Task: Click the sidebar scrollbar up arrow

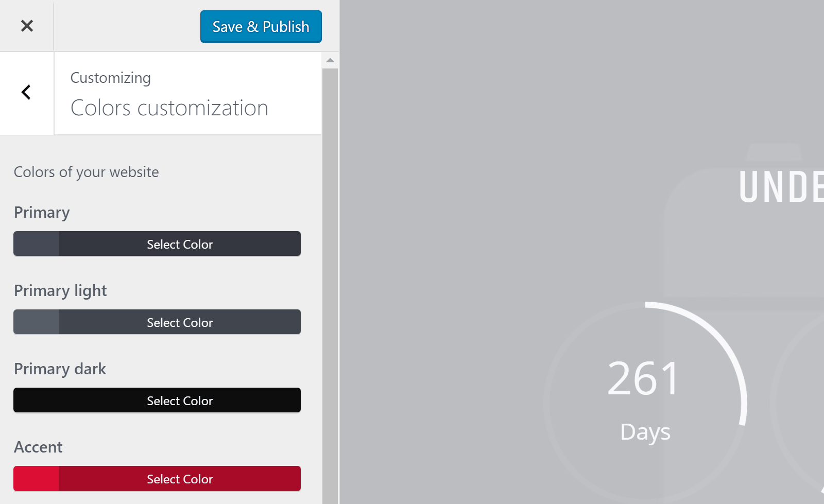Action: (330, 61)
